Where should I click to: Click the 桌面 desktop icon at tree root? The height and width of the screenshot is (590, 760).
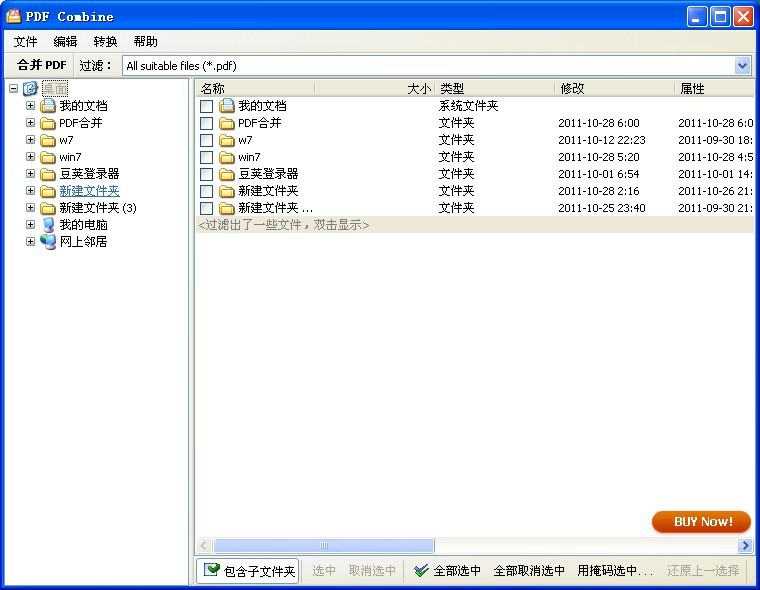pyautogui.click(x=31, y=89)
